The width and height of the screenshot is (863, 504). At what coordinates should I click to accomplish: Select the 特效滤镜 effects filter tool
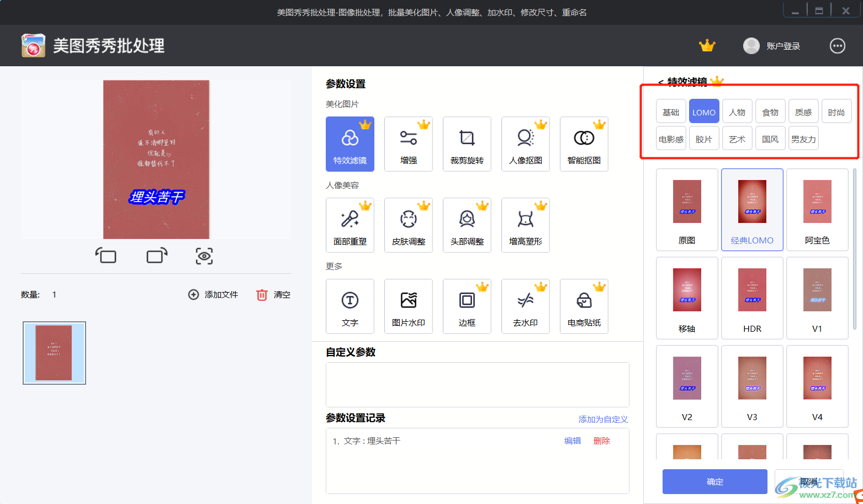click(x=350, y=144)
